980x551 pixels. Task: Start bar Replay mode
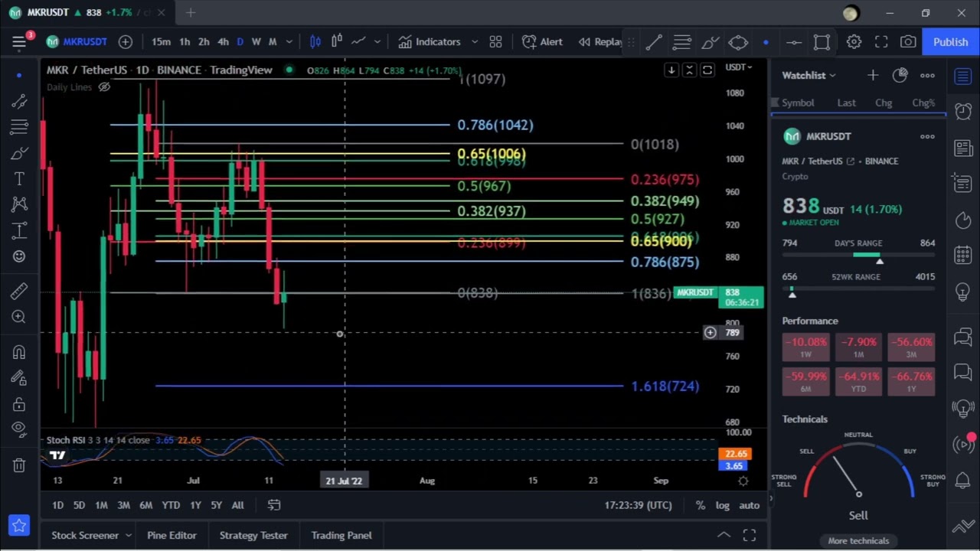coord(602,42)
